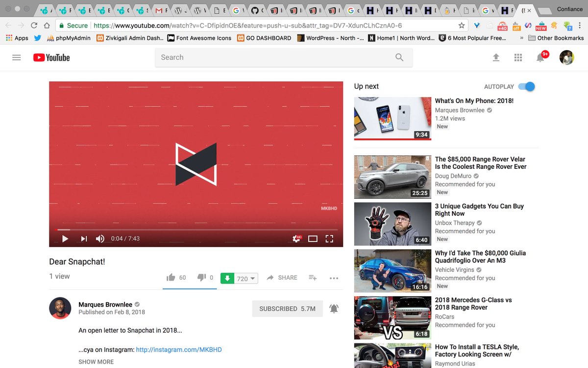588x368 pixels.
Task: Mute the video volume
Action: (100, 238)
